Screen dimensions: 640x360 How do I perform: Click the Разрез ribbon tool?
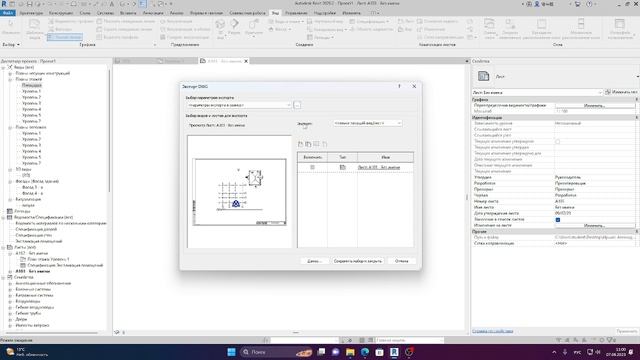click(x=234, y=27)
